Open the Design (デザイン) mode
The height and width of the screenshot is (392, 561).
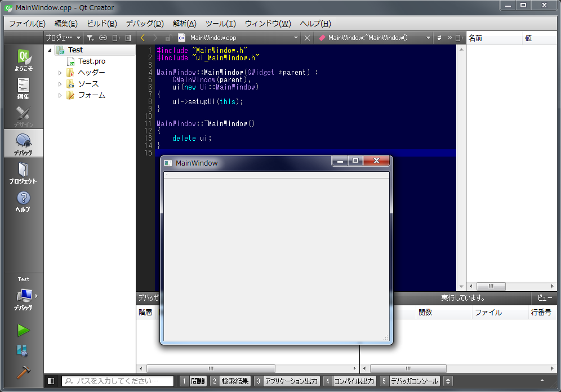(x=24, y=117)
